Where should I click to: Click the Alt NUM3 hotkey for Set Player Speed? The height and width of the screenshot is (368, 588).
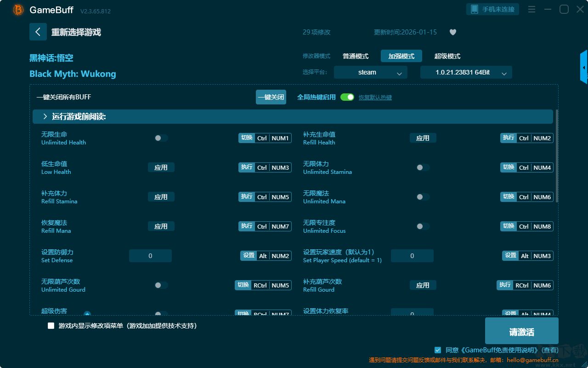(528, 256)
